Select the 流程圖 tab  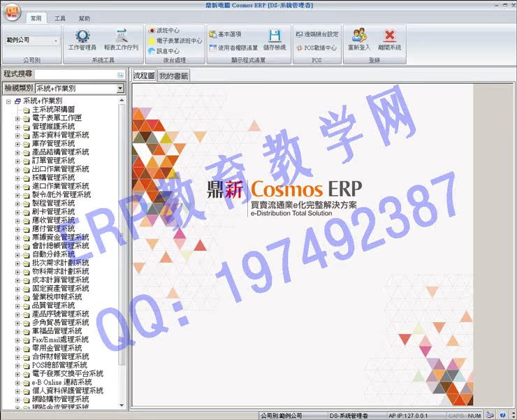pyautogui.click(x=144, y=75)
